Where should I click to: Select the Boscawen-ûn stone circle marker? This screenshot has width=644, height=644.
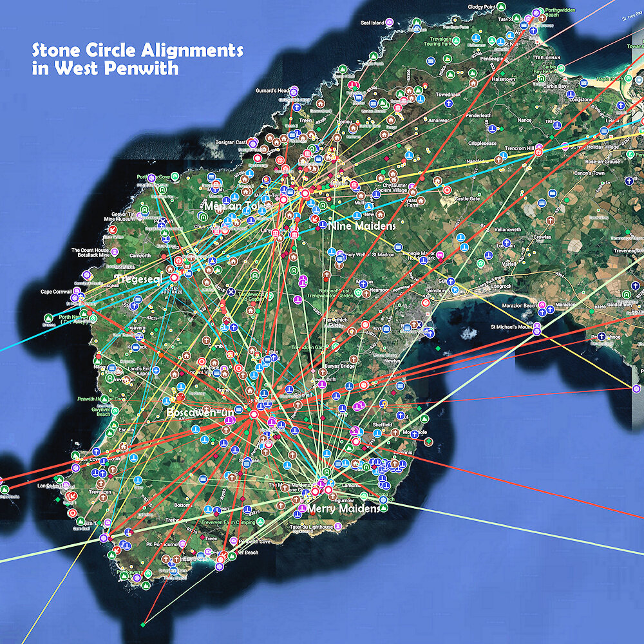tap(254, 415)
